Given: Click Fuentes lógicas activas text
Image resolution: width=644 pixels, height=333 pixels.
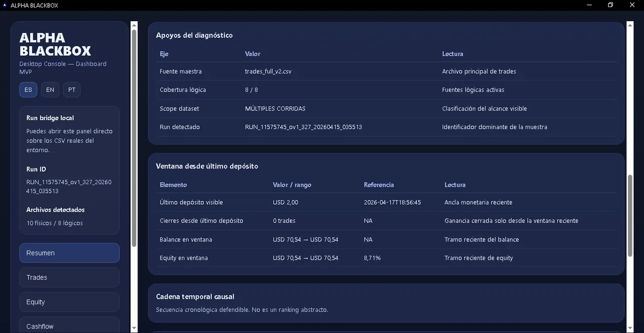Looking at the screenshot, I should (473, 90).
